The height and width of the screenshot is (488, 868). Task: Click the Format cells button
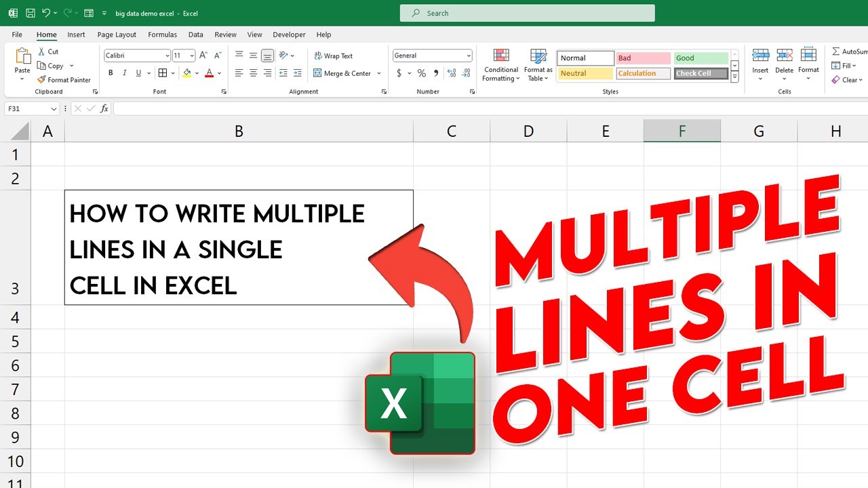(x=808, y=64)
